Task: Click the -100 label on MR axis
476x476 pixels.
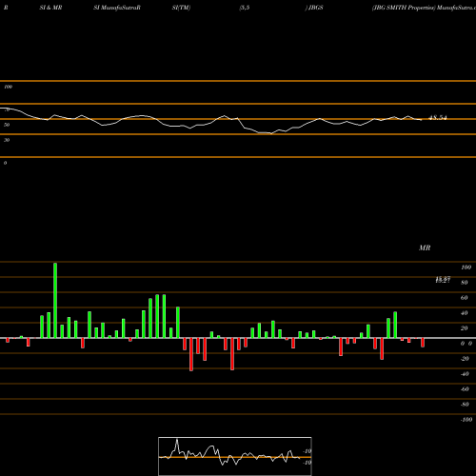Action: point(466,420)
